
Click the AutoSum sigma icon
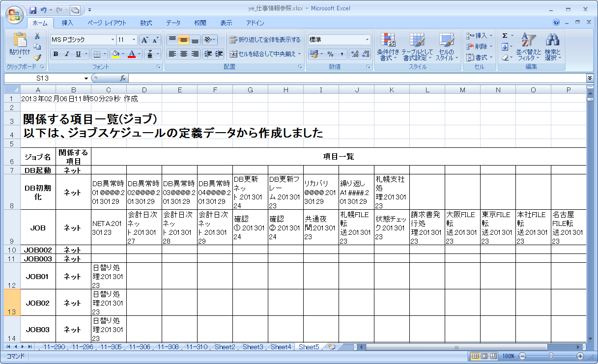505,36
